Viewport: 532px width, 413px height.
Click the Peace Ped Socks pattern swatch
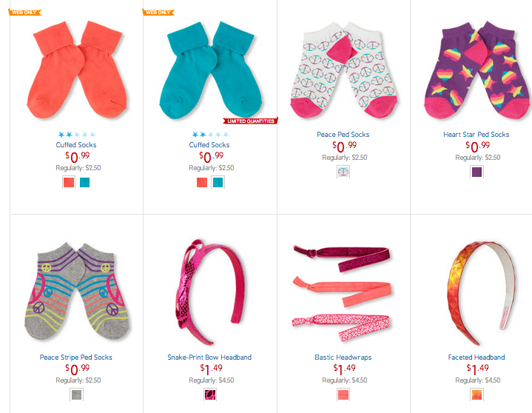click(x=343, y=172)
